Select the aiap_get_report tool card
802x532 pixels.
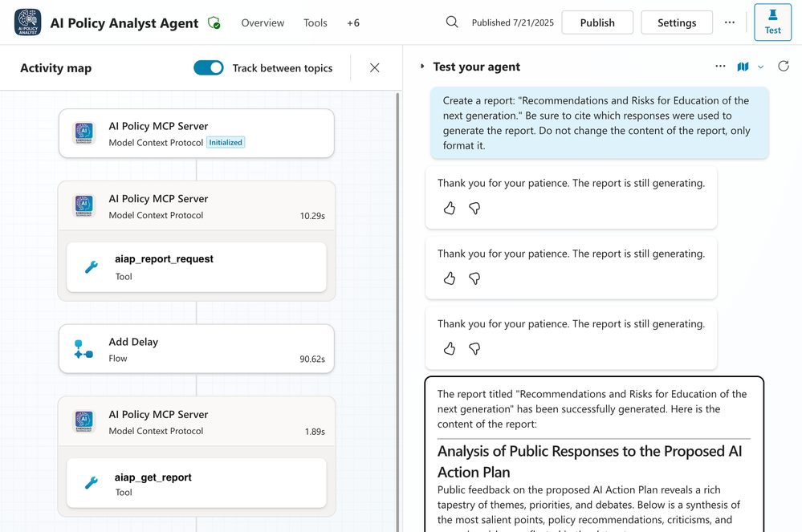tap(197, 483)
